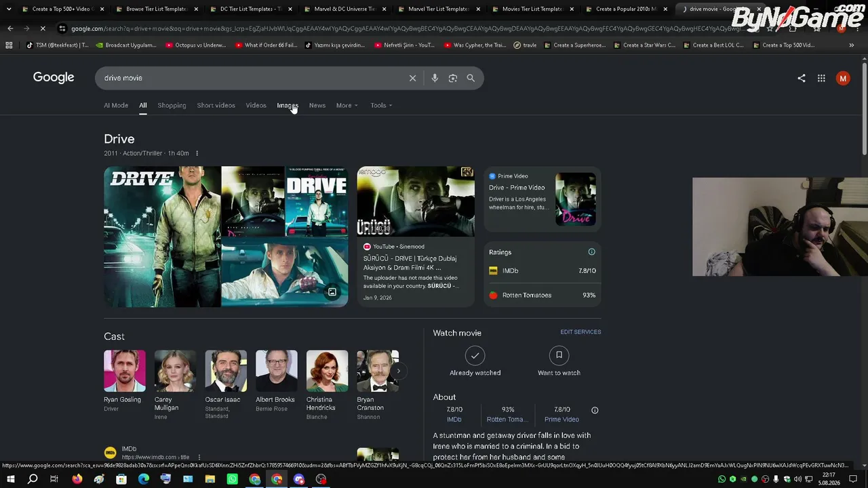The width and height of the screenshot is (868, 488).
Task: Click the page vertical scrollbar
Action: coord(865,108)
